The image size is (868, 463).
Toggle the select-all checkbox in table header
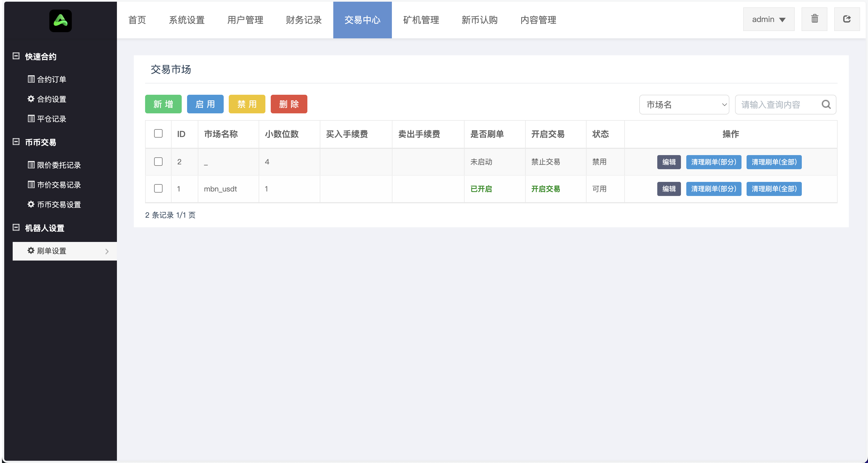tap(158, 134)
